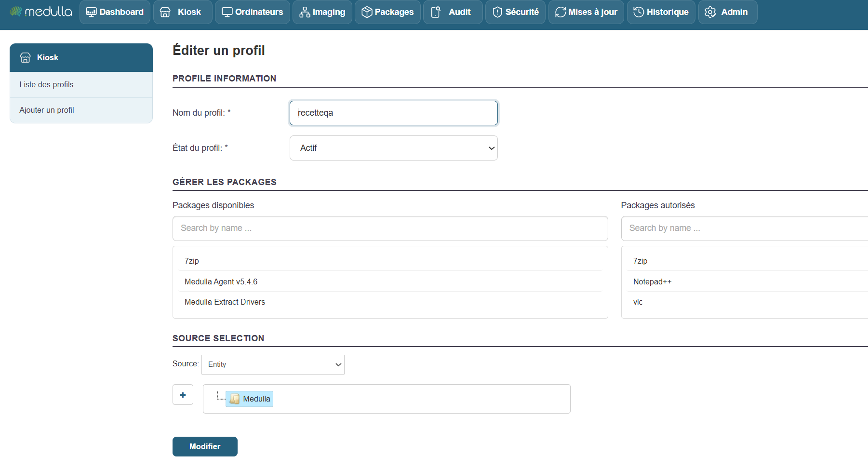Viewport: 868px width, 469px height.
Task: Click the Mises à jour refresh icon
Action: pos(560,12)
